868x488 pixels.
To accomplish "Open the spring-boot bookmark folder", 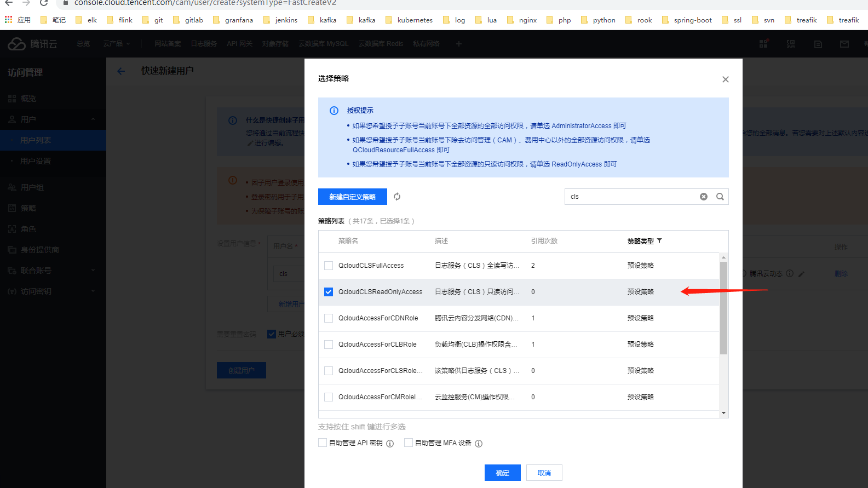I will click(687, 20).
